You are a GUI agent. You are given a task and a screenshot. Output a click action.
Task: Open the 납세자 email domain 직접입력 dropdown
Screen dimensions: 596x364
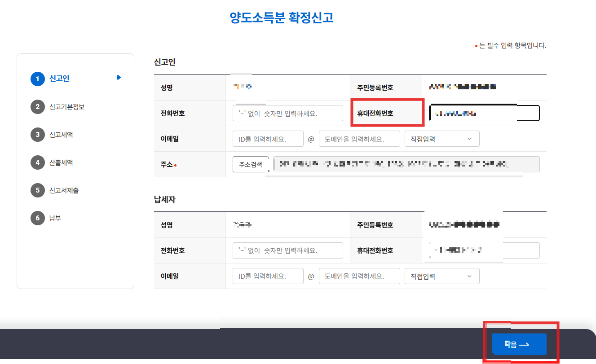point(442,276)
